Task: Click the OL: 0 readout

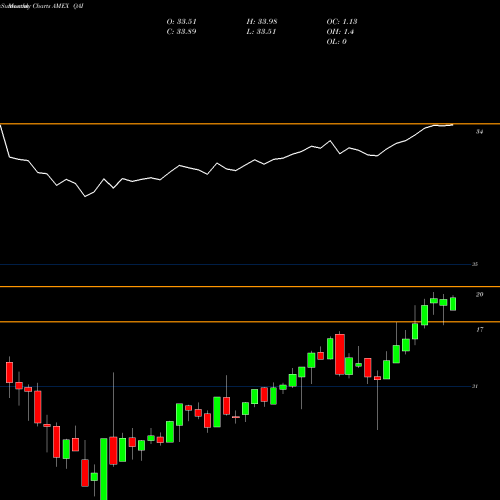Action: pos(336,42)
